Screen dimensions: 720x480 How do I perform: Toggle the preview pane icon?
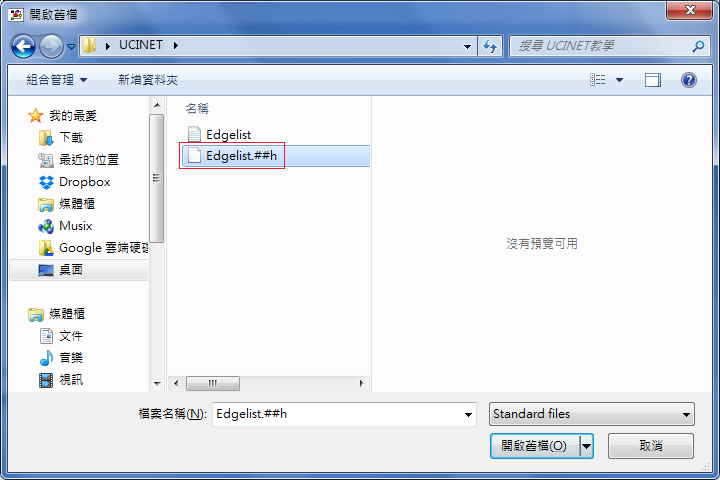pos(652,80)
